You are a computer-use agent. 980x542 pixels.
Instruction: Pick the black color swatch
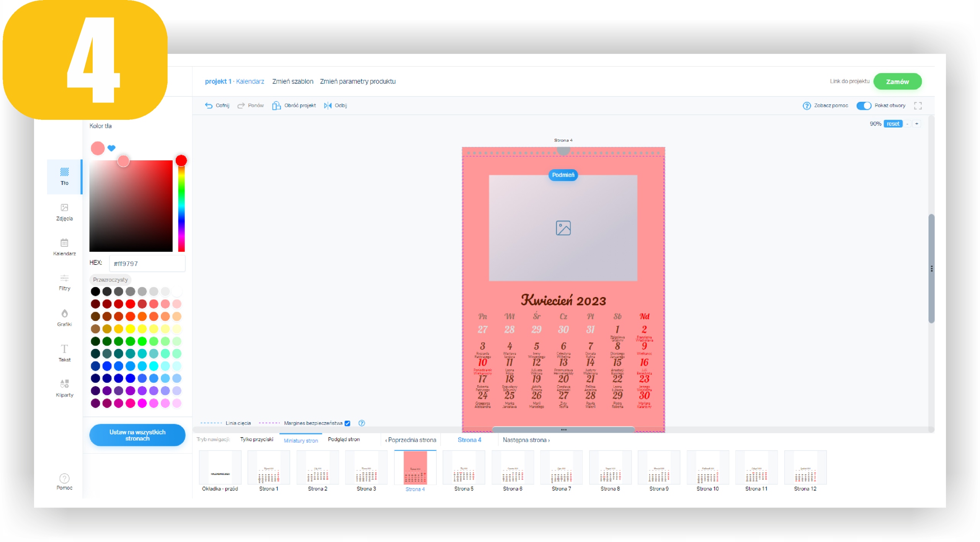tap(95, 291)
